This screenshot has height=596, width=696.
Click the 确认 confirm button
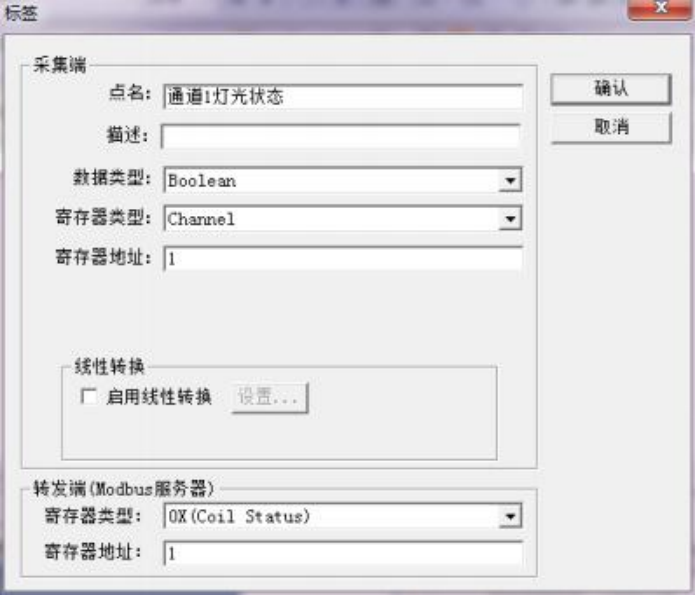tap(611, 89)
